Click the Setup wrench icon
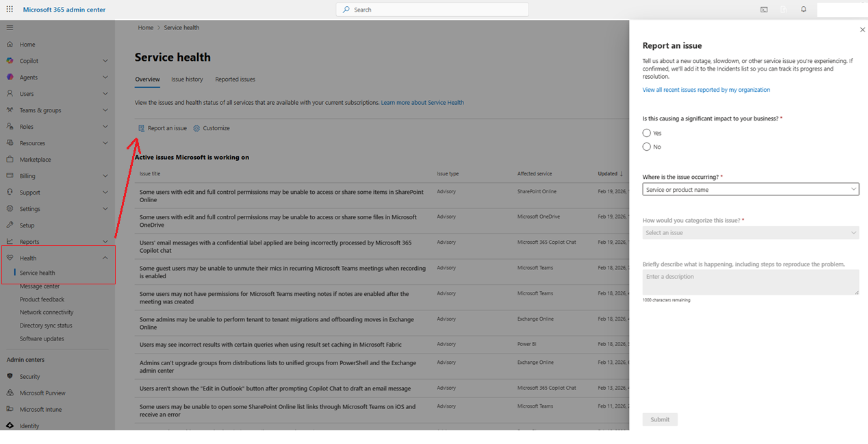868x444 pixels. tap(10, 225)
